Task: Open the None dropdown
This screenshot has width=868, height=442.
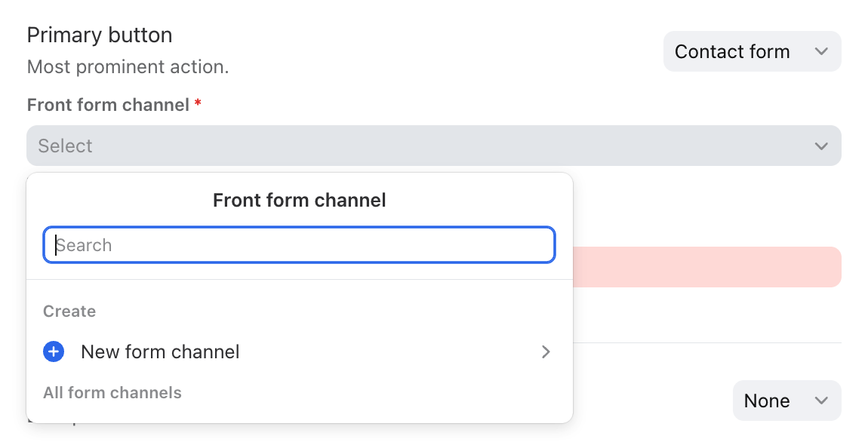Action: 787,401
